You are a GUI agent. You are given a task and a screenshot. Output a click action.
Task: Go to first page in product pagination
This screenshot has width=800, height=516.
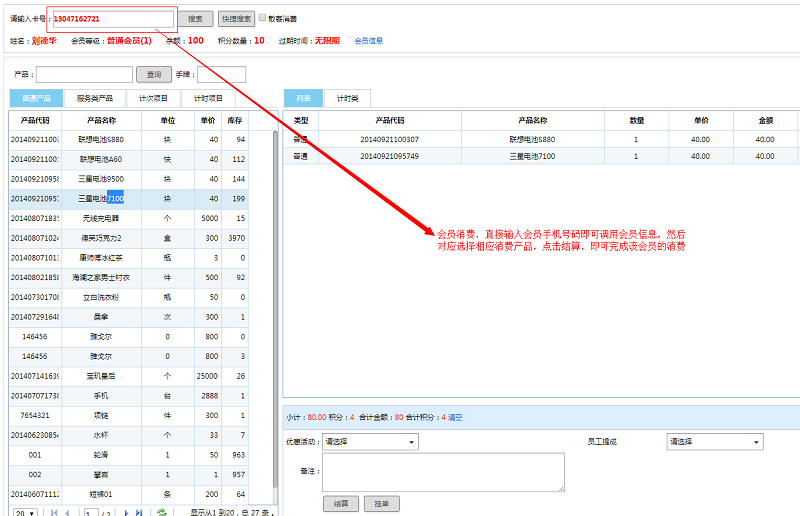click(53, 512)
